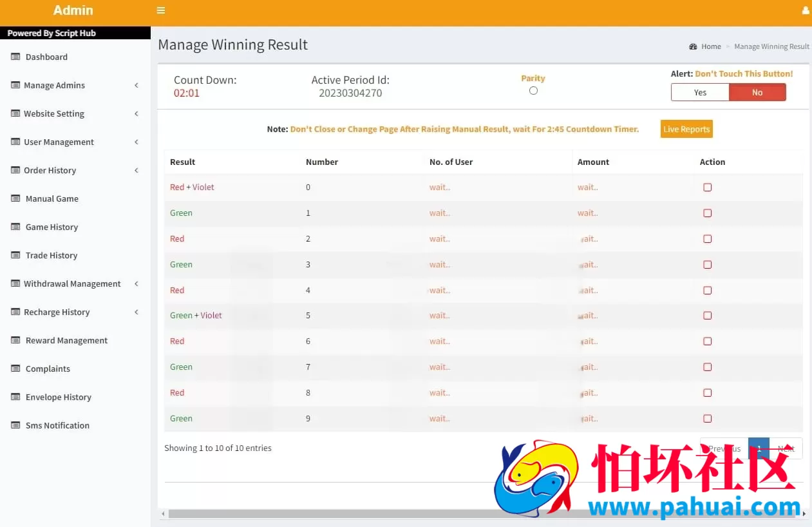The height and width of the screenshot is (527, 812).
Task: Select the Parity radio button
Action: (533, 91)
